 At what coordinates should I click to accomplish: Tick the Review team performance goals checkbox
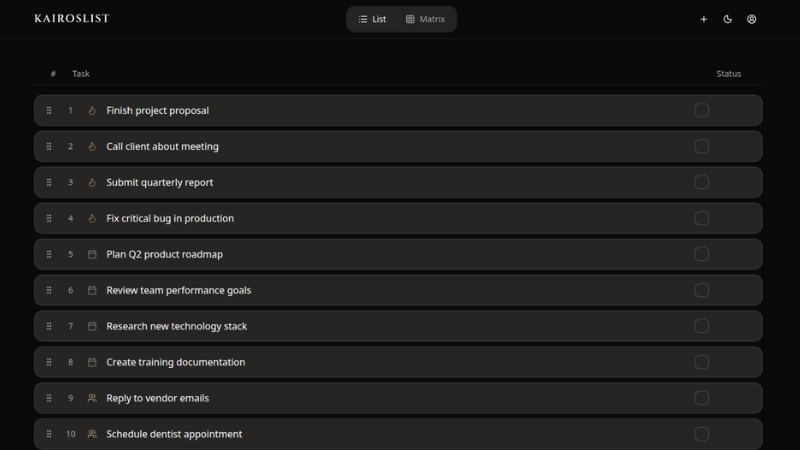pos(702,290)
